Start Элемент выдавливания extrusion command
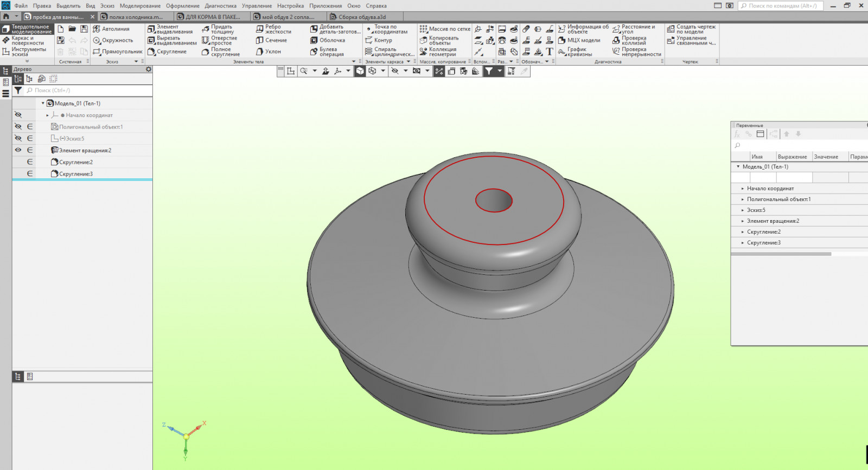Image resolution: width=868 pixels, height=470 pixels. 170,29
